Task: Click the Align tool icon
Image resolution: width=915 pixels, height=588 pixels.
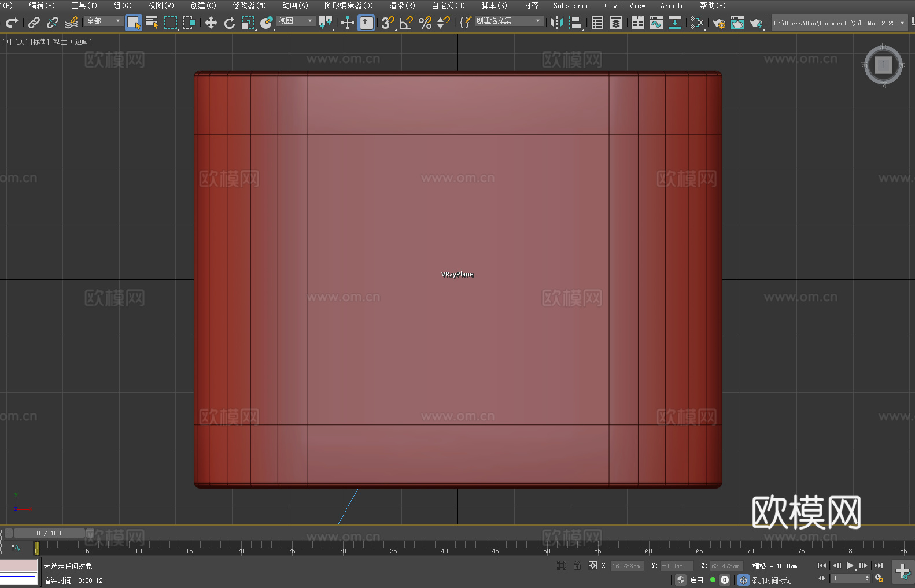Action: point(575,23)
